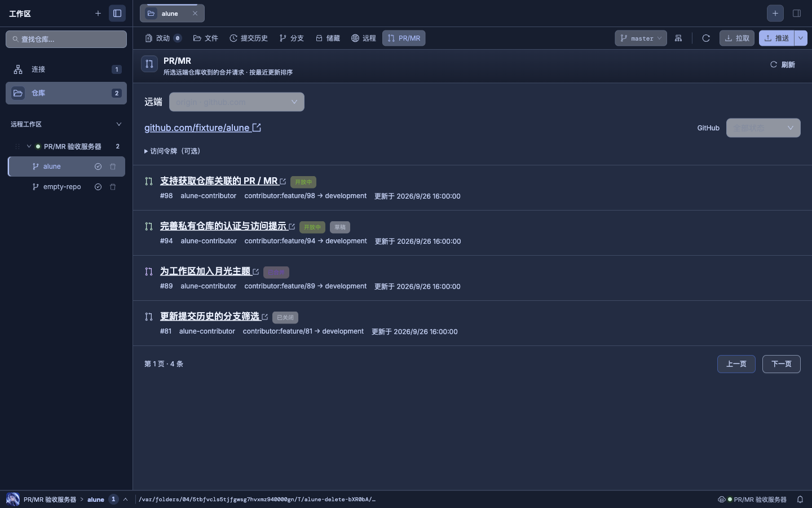Open the 提交历史 tab
The image size is (812, 508).
[249, 38]
